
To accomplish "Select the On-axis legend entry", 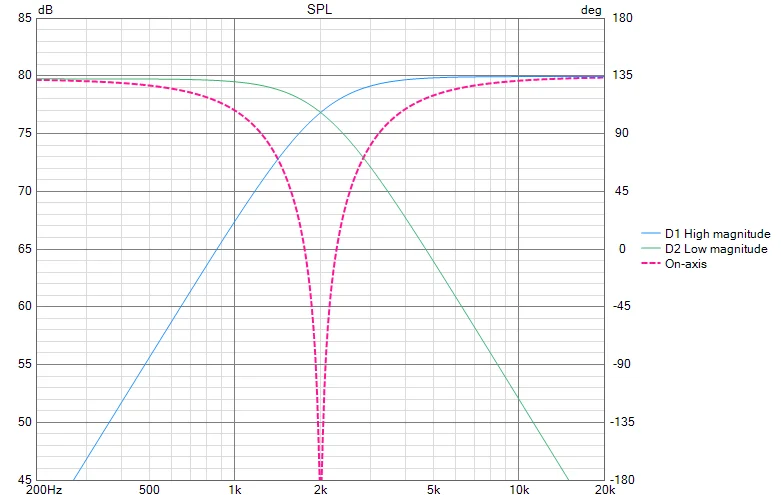I will click(686, 264).
